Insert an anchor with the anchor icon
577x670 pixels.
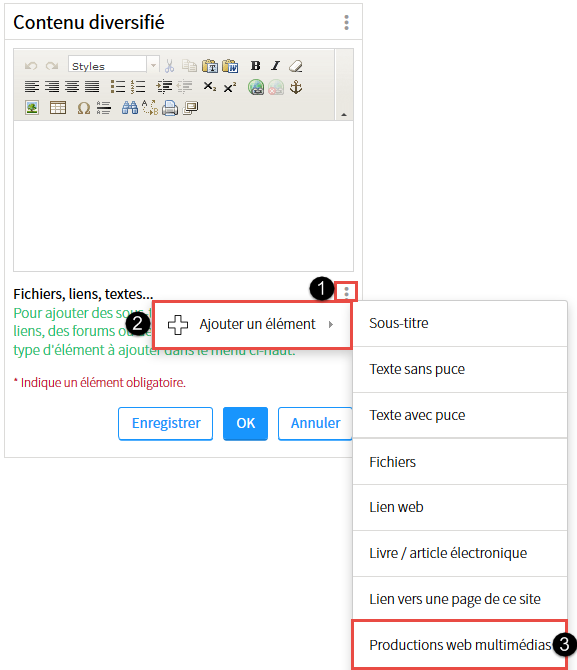tap(296, 87)
